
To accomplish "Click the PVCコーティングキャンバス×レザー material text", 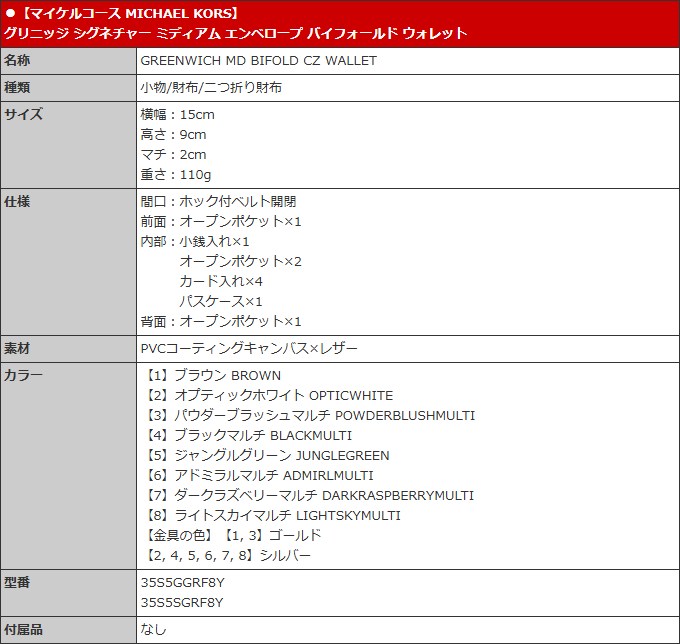I will point(249,348).
